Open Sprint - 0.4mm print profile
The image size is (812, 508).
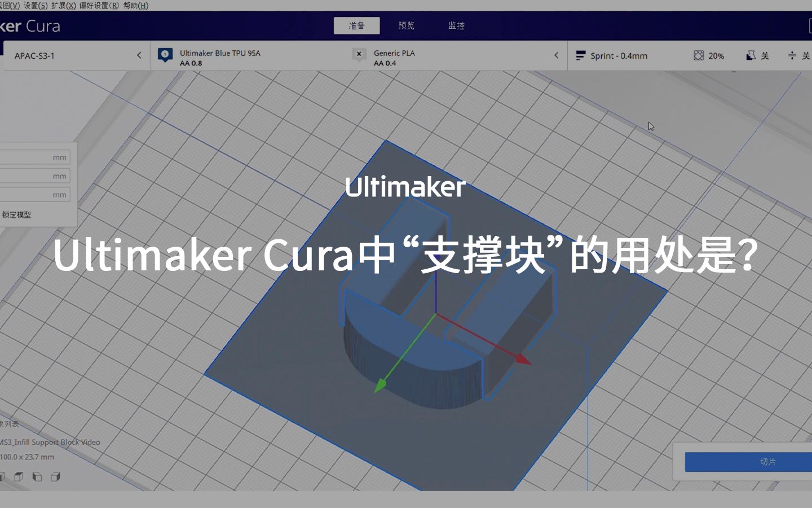(619, 55)
